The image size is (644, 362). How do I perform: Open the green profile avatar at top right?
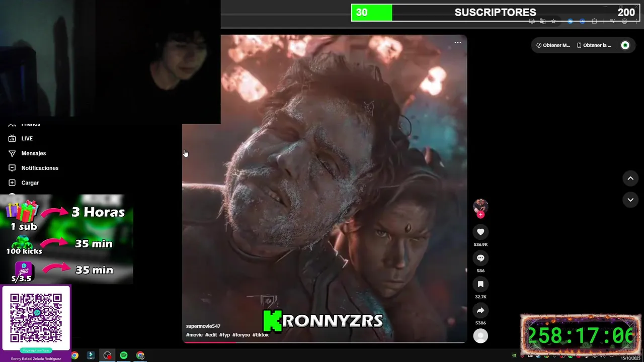[x=625, y=45]
